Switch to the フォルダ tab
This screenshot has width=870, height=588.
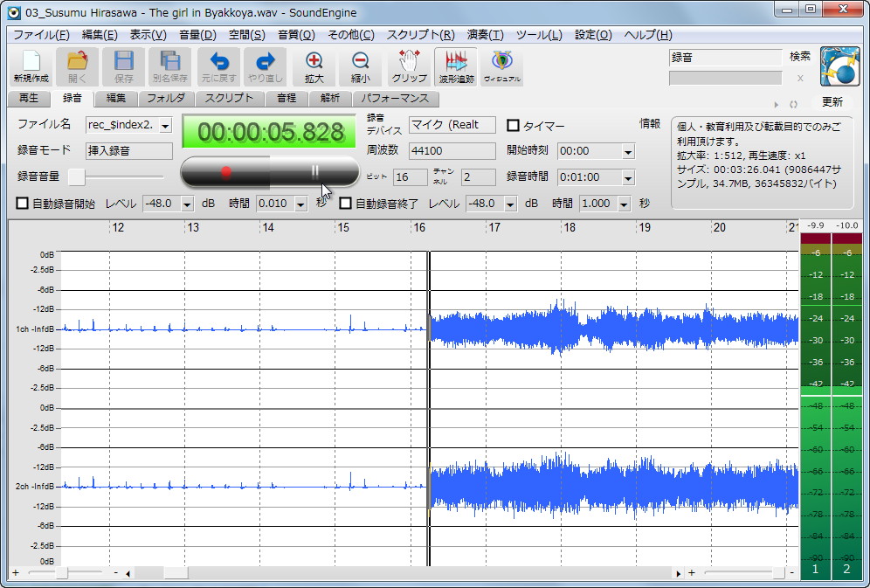tap(166, 99)
